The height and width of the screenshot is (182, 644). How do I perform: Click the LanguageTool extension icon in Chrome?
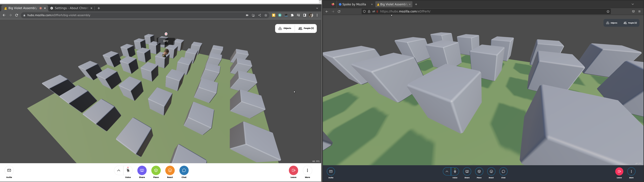[x=286, y=15]
